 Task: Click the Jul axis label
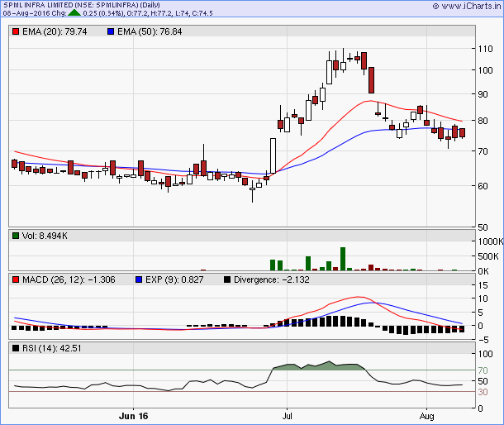pyautogui.click(x=287, y=416)
